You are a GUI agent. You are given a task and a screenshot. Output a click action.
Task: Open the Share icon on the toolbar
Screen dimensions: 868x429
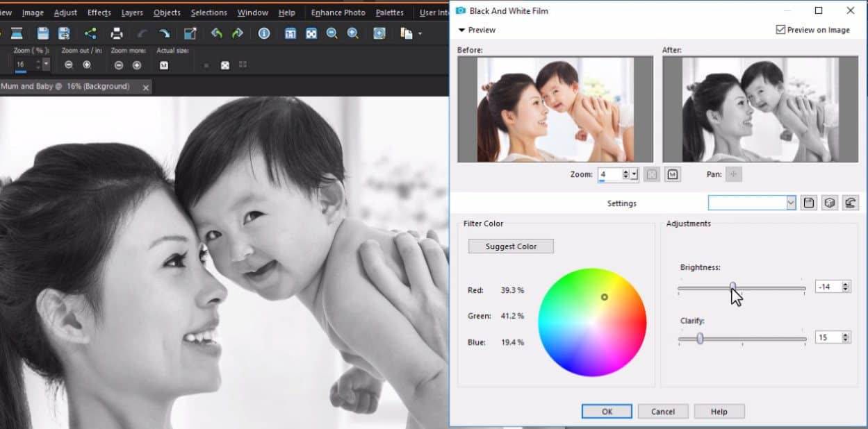tap(90, 33)
